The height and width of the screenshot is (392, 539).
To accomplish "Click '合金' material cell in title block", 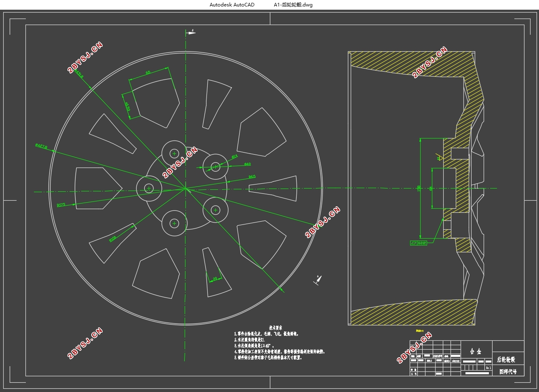I will [x=476, y=351].
